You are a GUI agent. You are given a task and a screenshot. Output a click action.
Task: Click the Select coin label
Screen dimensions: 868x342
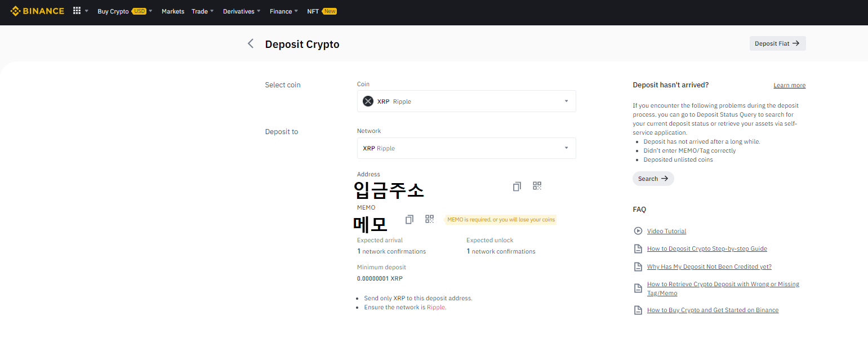[x=283, y=85]
